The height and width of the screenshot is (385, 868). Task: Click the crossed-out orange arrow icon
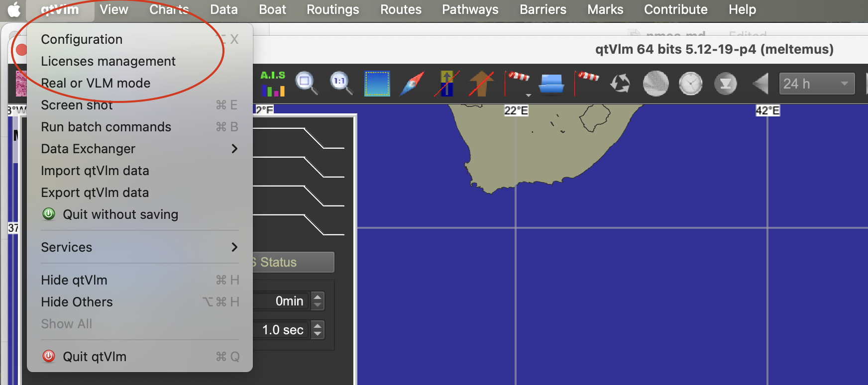point(481,83)
